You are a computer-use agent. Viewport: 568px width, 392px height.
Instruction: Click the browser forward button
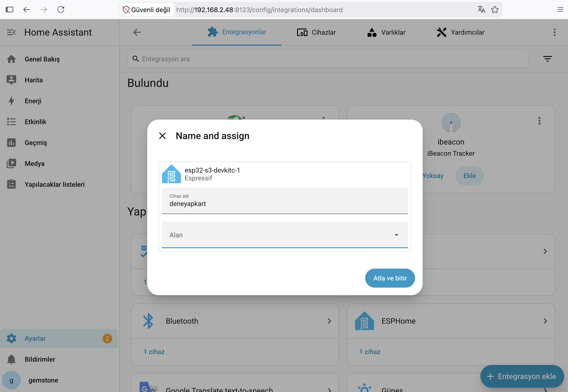pyautogui.click(x=44, y=9)
